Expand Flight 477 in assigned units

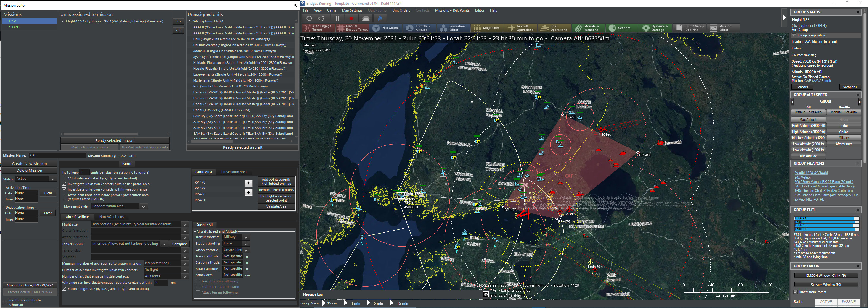click(62, 22)
